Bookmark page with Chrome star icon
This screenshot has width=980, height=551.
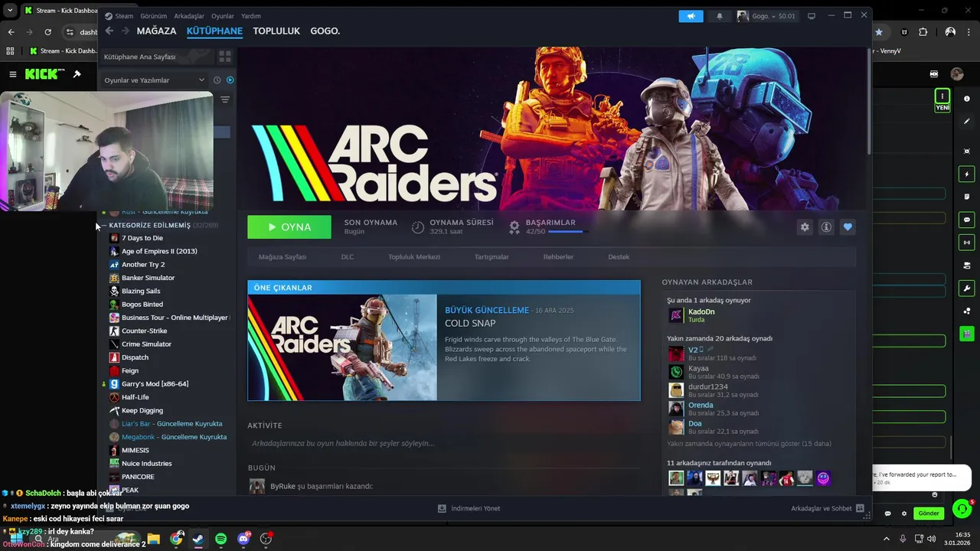click(879, 32)
